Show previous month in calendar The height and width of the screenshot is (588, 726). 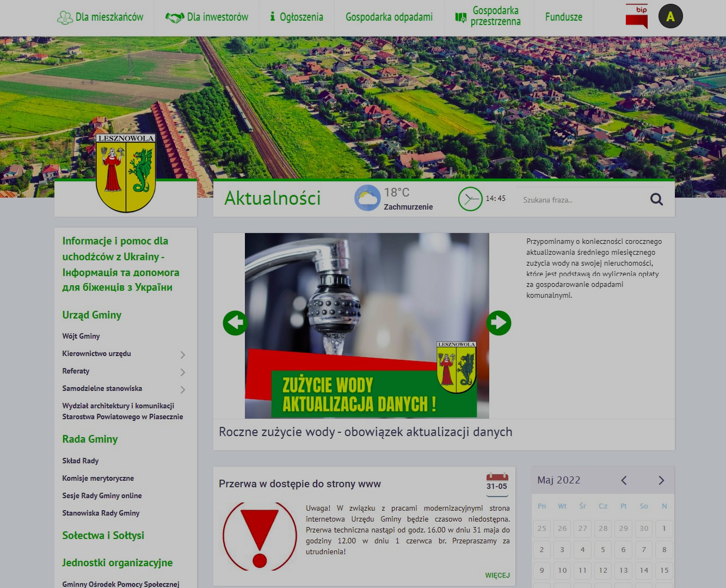[x=624, y=480]
